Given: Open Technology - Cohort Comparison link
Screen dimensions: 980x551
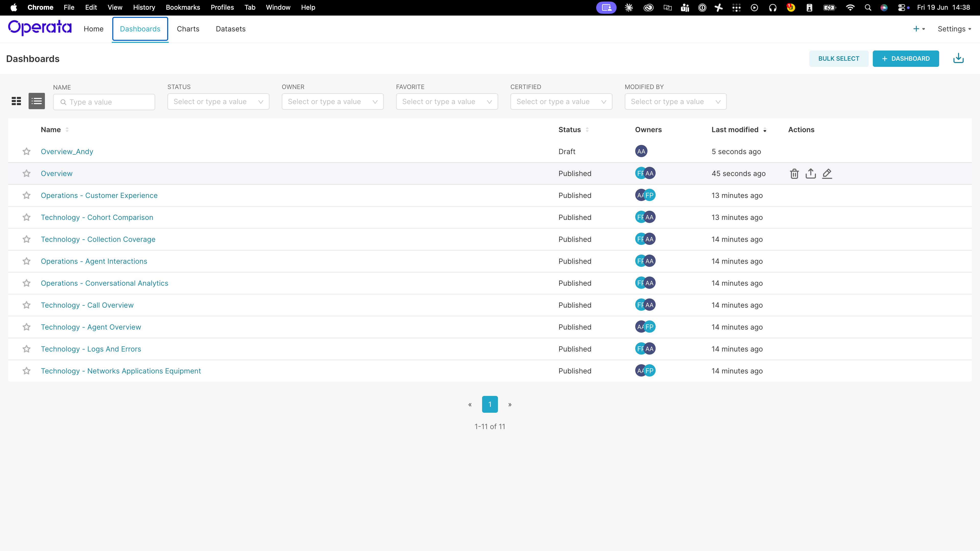Looking at the screenshot, I should pyautogui.click(x=97, y=217).
